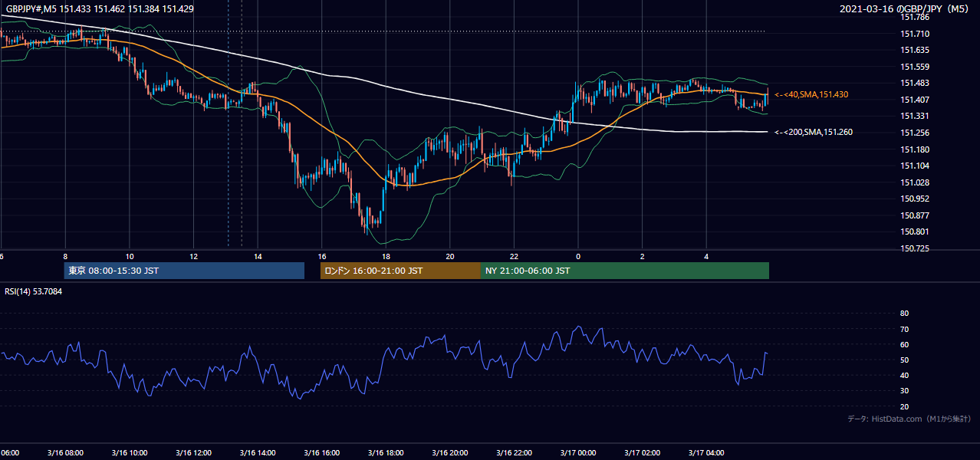Screen dimensions: 980x460
Task: Click price axis value 150.877
Action: (x=915, y=215)
